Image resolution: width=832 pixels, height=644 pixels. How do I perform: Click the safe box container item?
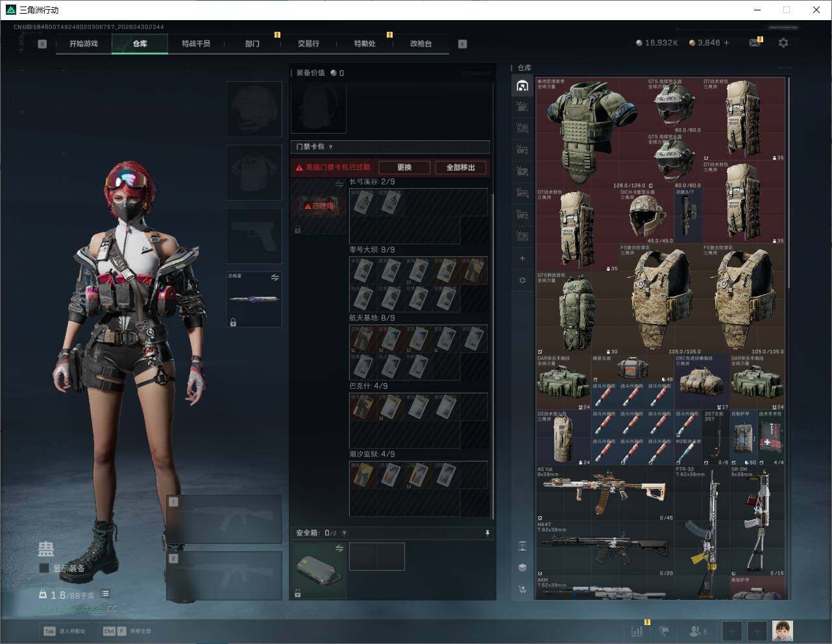tap(319, 570)
